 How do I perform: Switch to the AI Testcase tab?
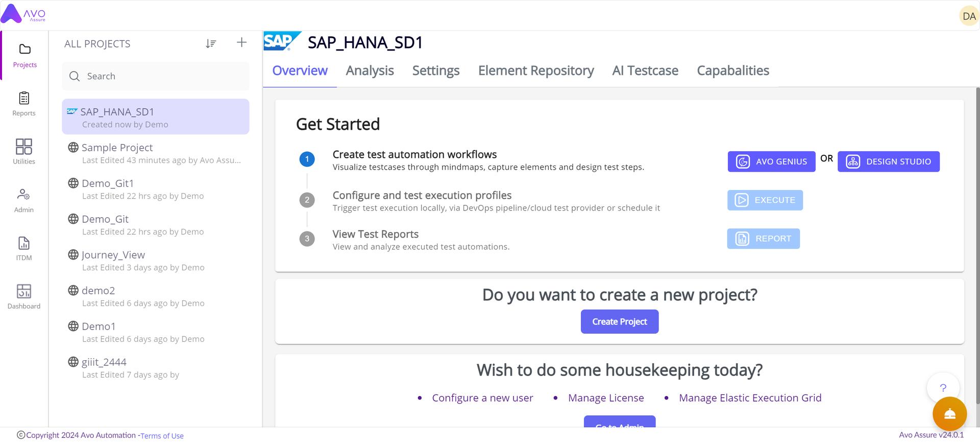(x=645, y=71)
